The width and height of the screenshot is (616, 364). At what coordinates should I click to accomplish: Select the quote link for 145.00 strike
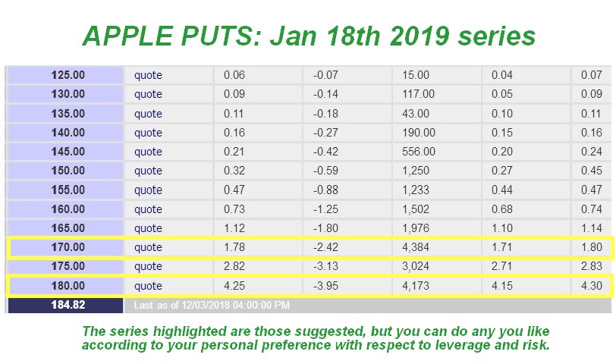pyautogui.click(x=148, y=152)
